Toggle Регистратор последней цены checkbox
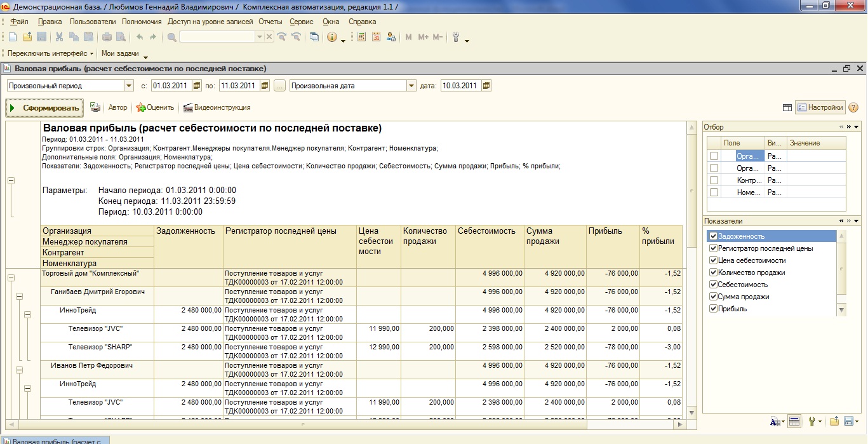 [x=714, y=248]
